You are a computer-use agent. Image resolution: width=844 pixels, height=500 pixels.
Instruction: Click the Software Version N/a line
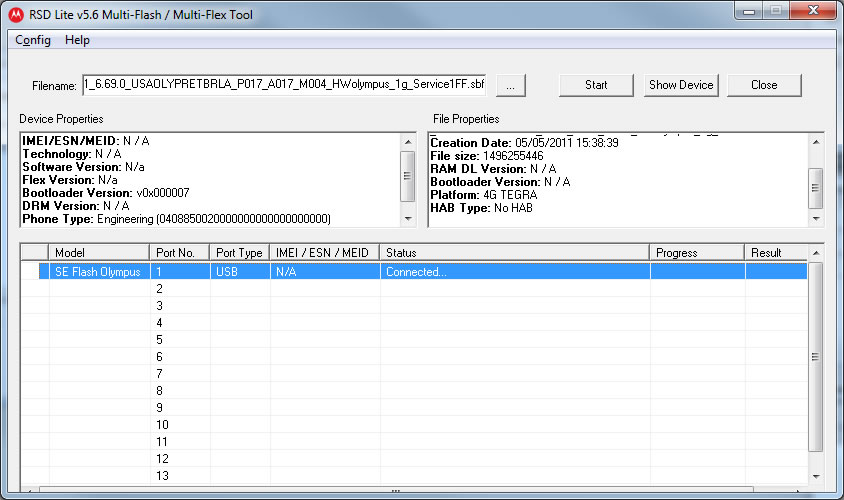point(83,167)
